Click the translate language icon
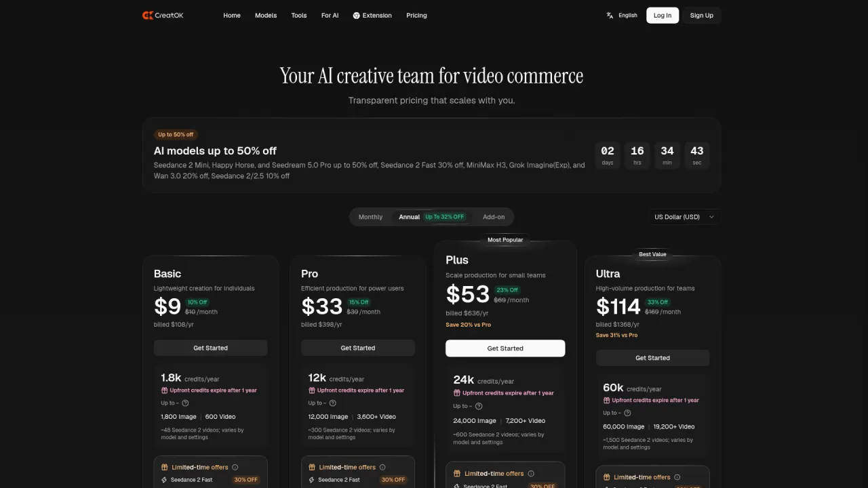868x488 pixels. click(610, 15)
